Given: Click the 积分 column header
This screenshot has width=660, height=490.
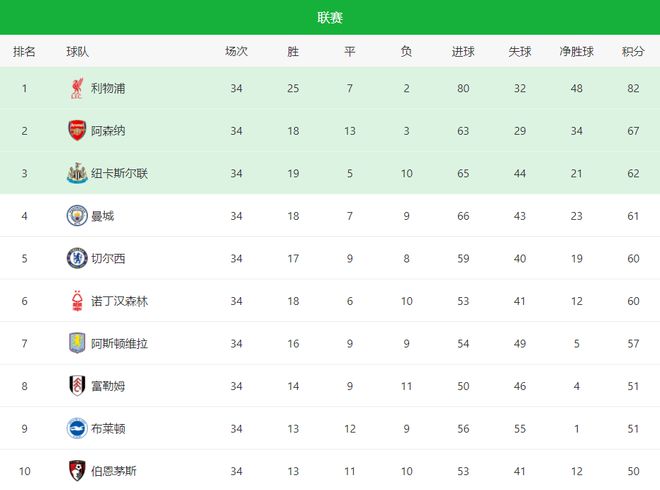Looking at the screenshot, I should click(x=632, y=51).
